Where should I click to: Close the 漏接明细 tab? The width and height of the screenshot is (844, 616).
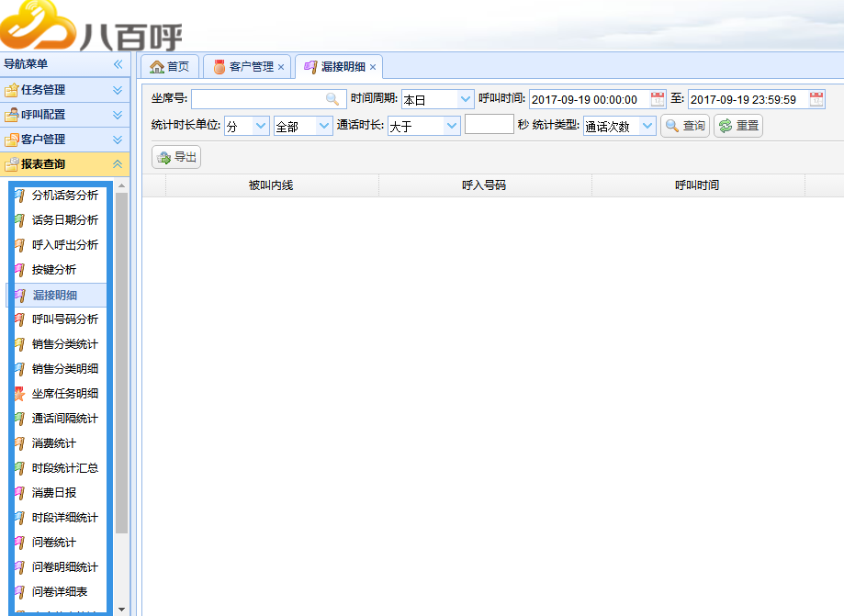click(x=373, y=67)
